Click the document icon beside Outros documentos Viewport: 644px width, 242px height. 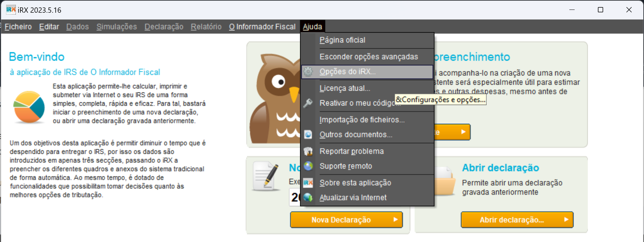pyautogui.click(x=308, y=134)
